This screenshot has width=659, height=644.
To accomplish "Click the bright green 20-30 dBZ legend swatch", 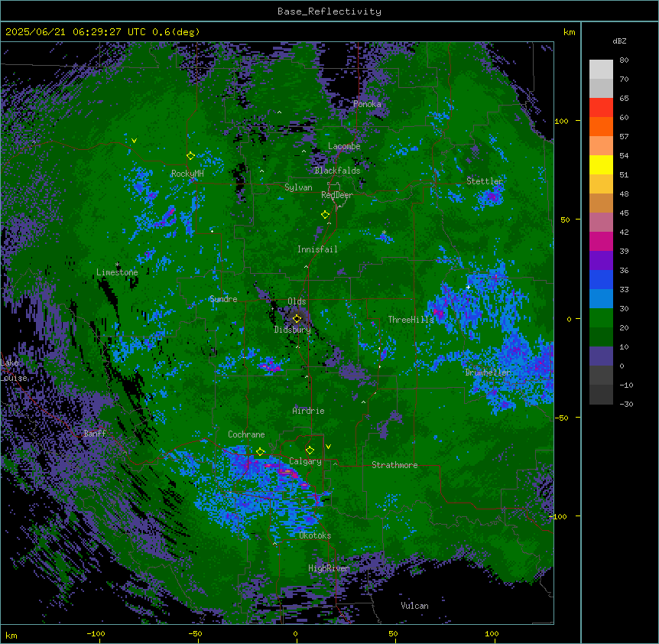I will click(x=601, y=318).
